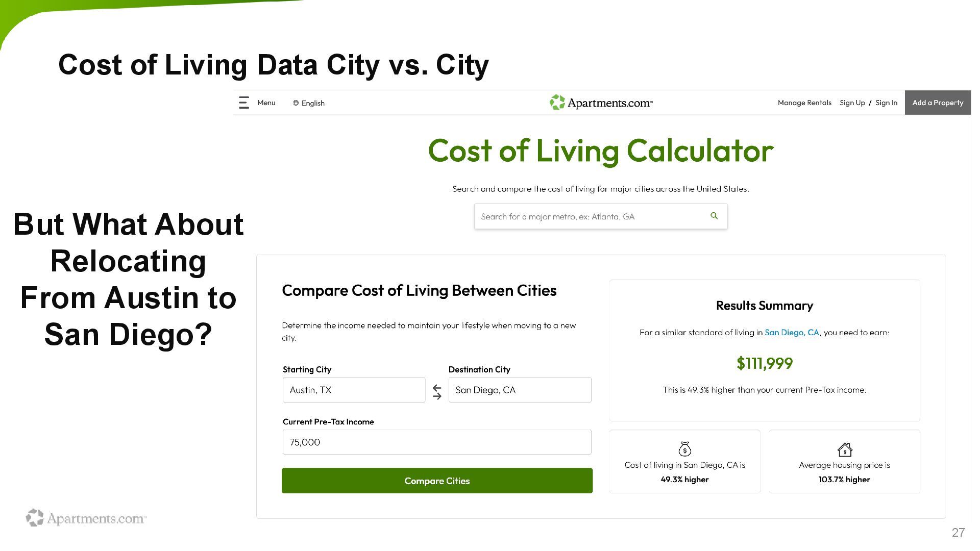Click the footer Apartments.com logo
The width and height of the screenshot is (980, 551).
(x=86, y=518)
